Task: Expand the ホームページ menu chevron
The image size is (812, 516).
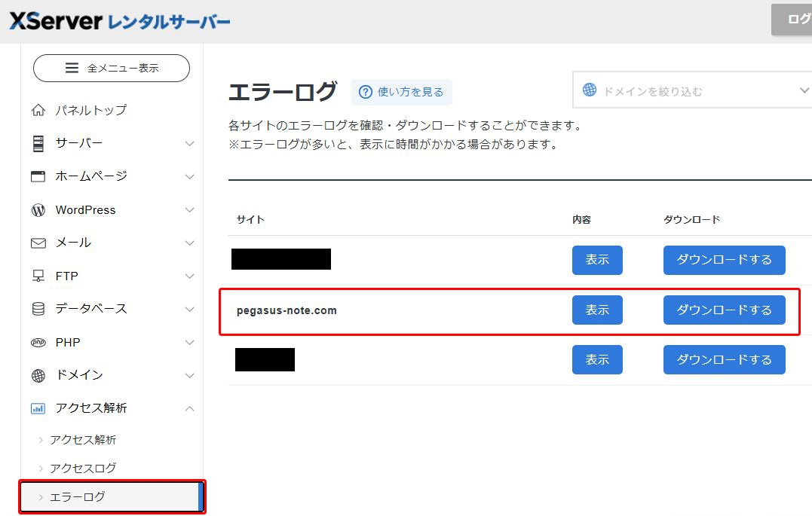Action: coord(190,176)
